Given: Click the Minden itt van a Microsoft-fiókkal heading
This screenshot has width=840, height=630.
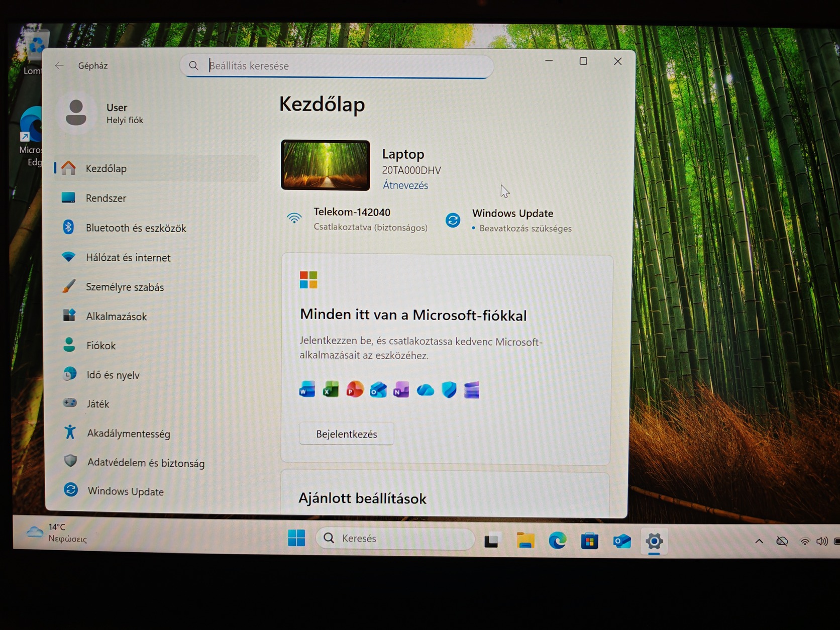Looking at the screenshot, I should coord(413,315).
